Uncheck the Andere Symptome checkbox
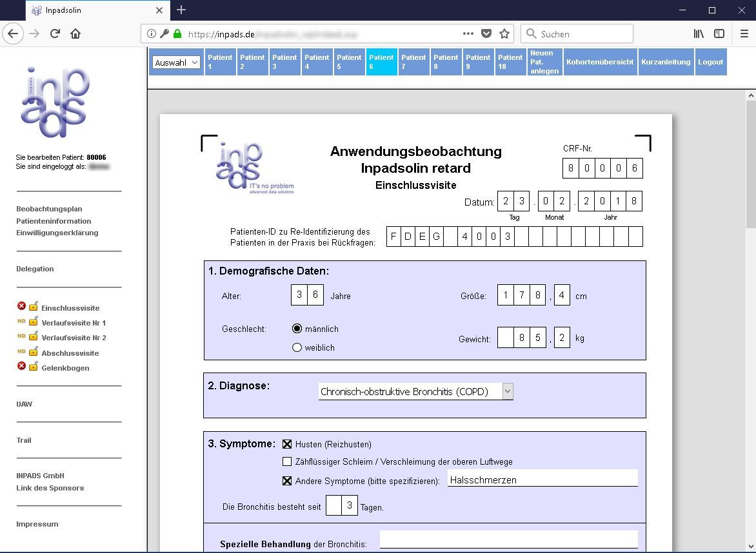 click(287, 481)
